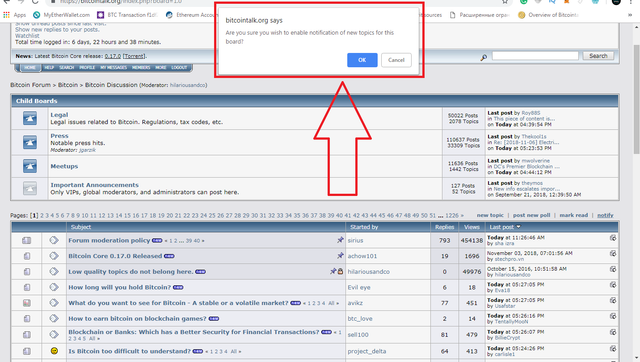
Task: Open the HELP forum menu tab
Action: [x=49, y=67]
